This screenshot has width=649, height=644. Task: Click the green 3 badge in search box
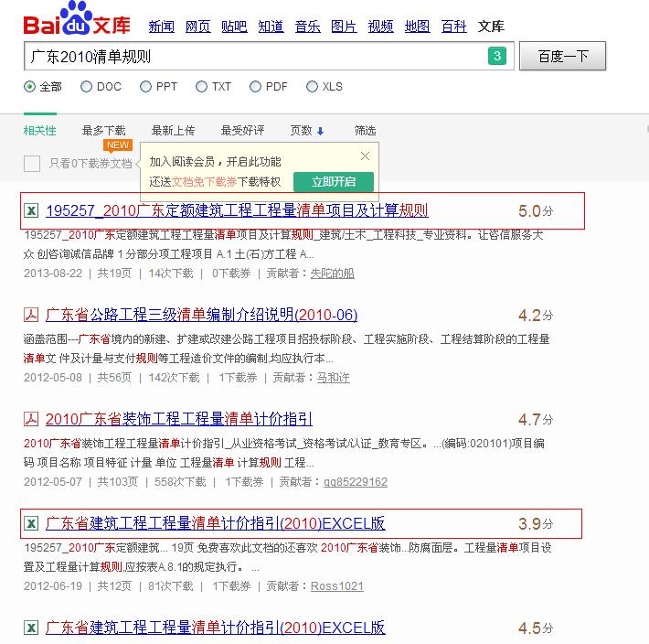pos(497,56)
